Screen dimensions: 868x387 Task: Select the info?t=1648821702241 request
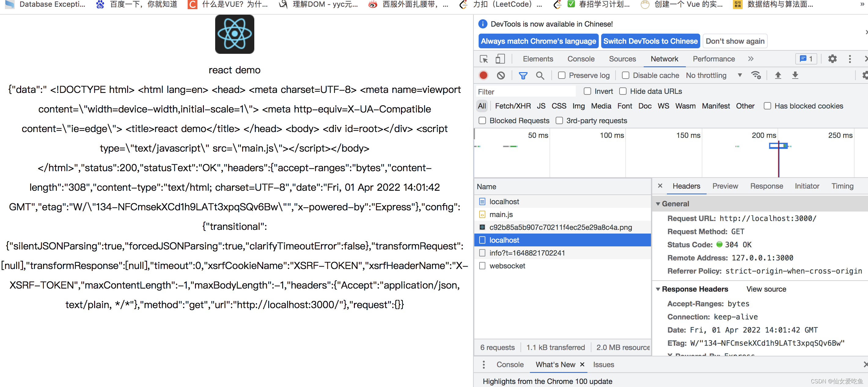point(562,253)
